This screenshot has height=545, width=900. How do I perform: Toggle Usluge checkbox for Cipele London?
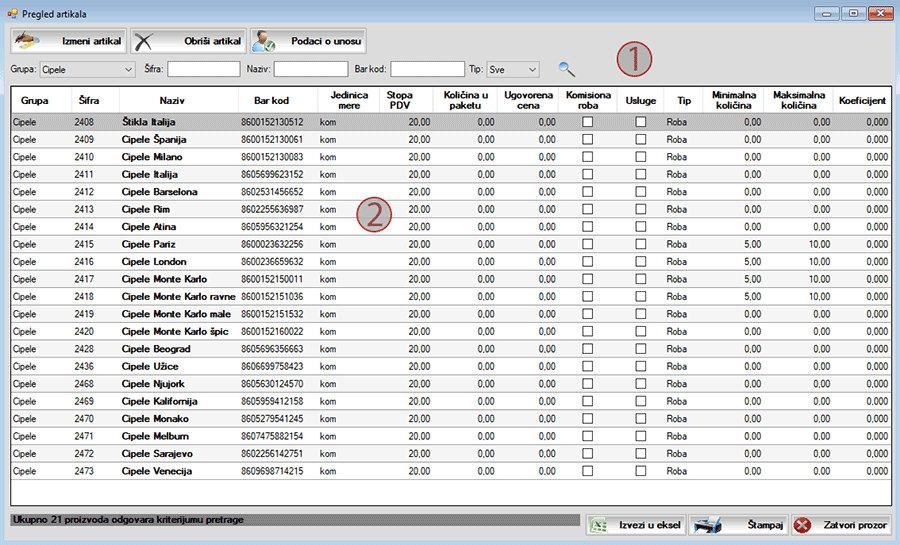(641, 262)
